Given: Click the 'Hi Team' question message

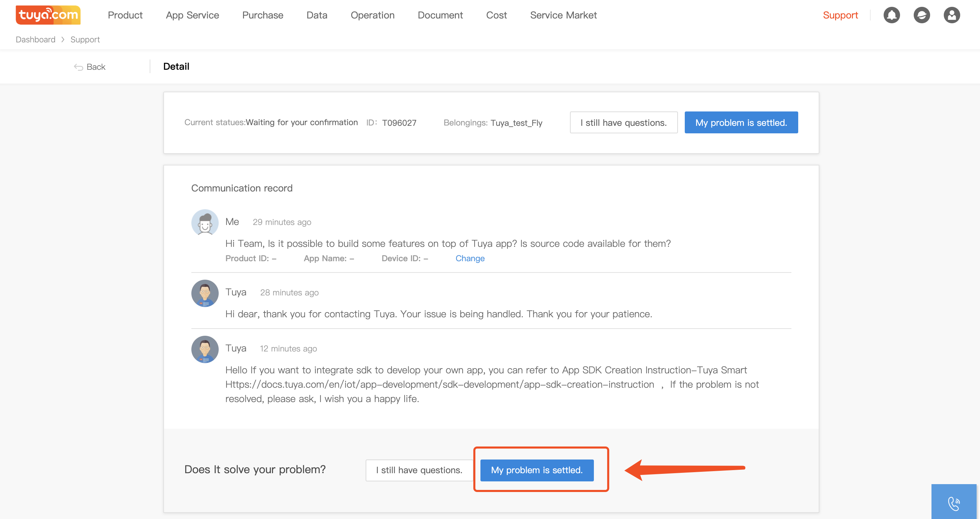Looking at the screenshot, I should pyautogui.click(x=448, y=244).
